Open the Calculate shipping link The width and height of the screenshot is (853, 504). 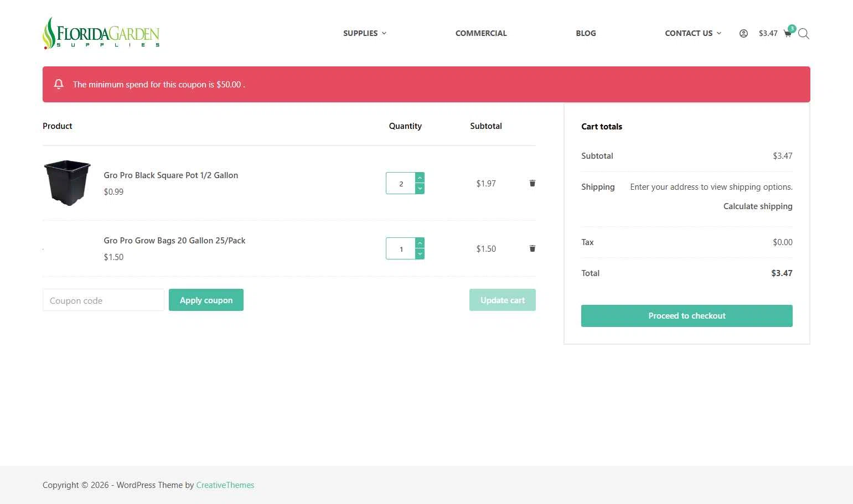tap(758, 206)
